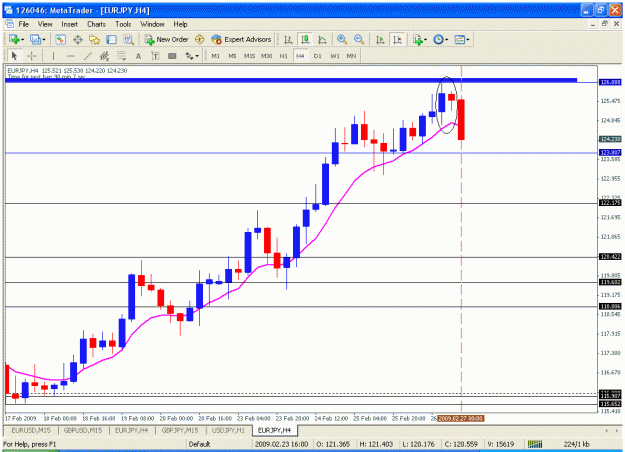This screenshot has width=625, height=452.
Task: Click the connection status bars icon
Action: tap(535, 444)
